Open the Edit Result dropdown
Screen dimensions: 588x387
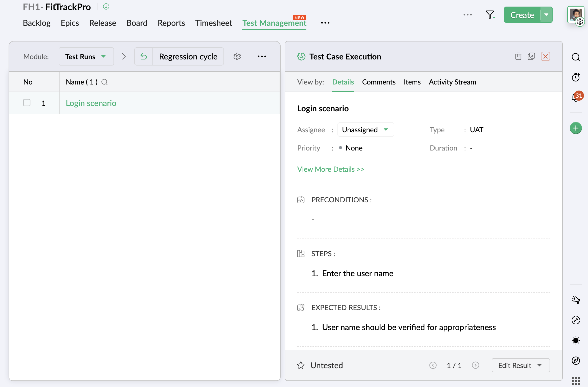tap(520, 365)
